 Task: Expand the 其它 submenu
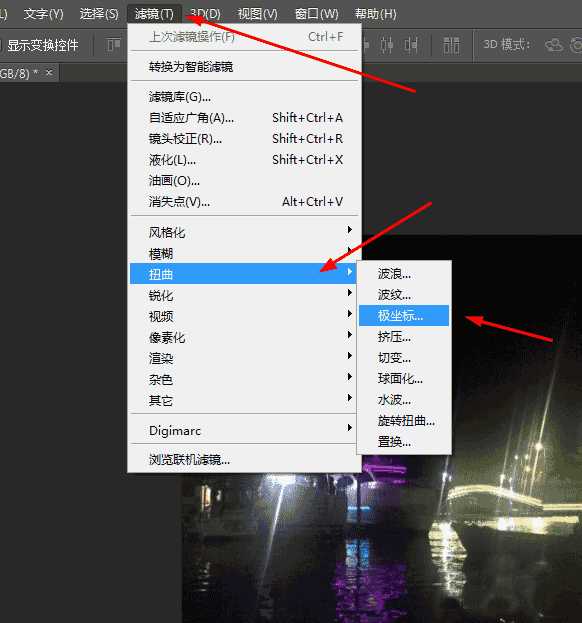tap(244, 400)
